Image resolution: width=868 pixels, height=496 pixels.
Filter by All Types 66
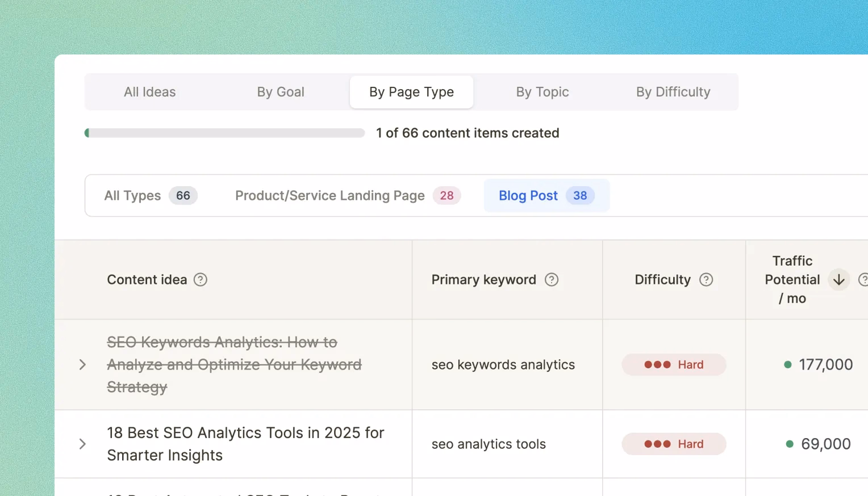pyautogui.click(x=151, y=196)
